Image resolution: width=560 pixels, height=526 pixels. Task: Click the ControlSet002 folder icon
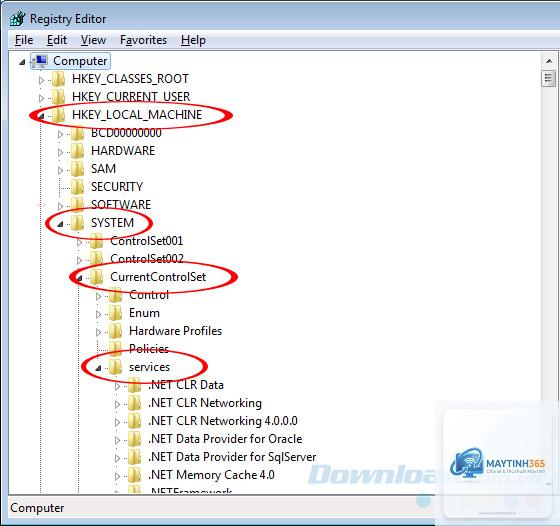pos(96,259)
